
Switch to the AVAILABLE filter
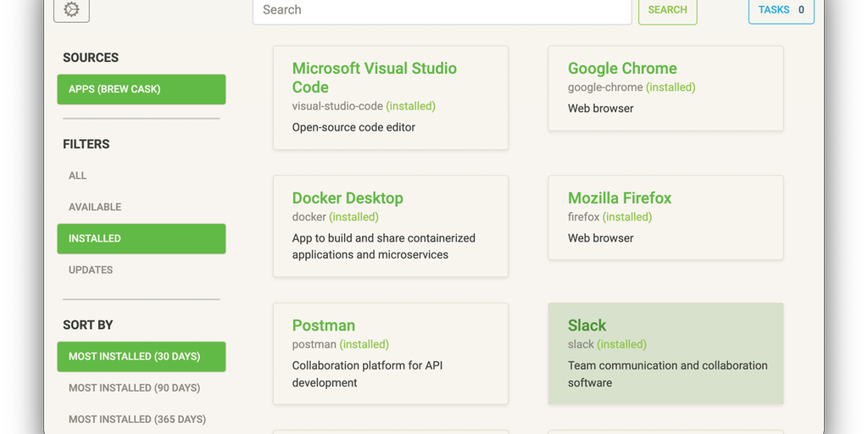point(95,207)
